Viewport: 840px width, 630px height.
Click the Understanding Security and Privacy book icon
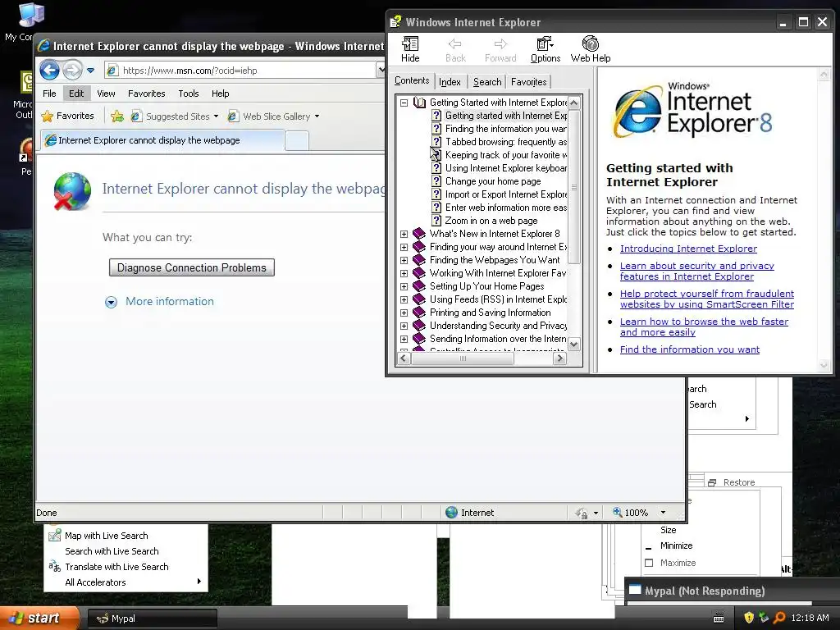click(x=419, y=326)
